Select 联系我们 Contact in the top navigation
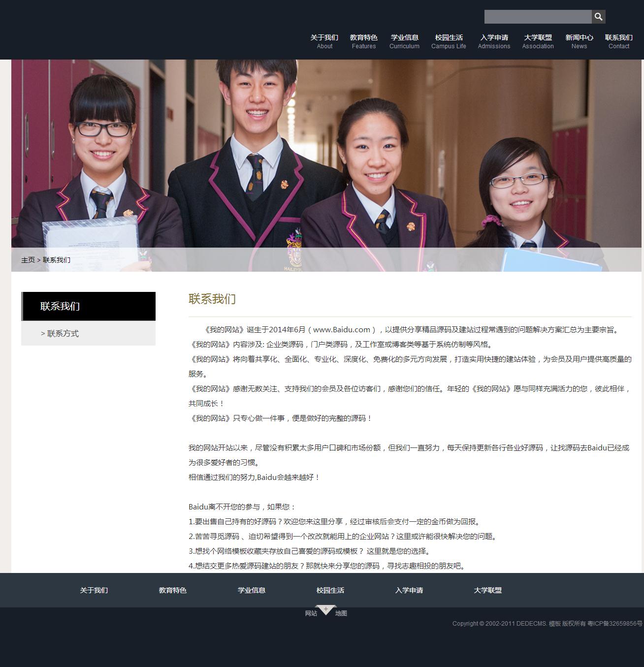 618,41
